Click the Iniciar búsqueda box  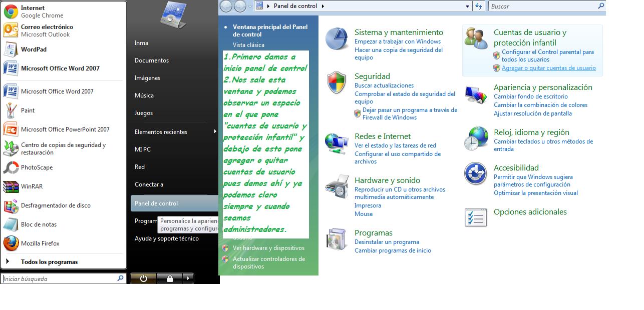coord(63,278)
